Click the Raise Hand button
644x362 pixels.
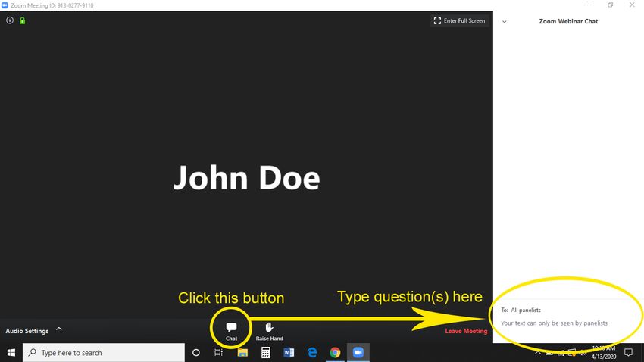pos(270,331)
